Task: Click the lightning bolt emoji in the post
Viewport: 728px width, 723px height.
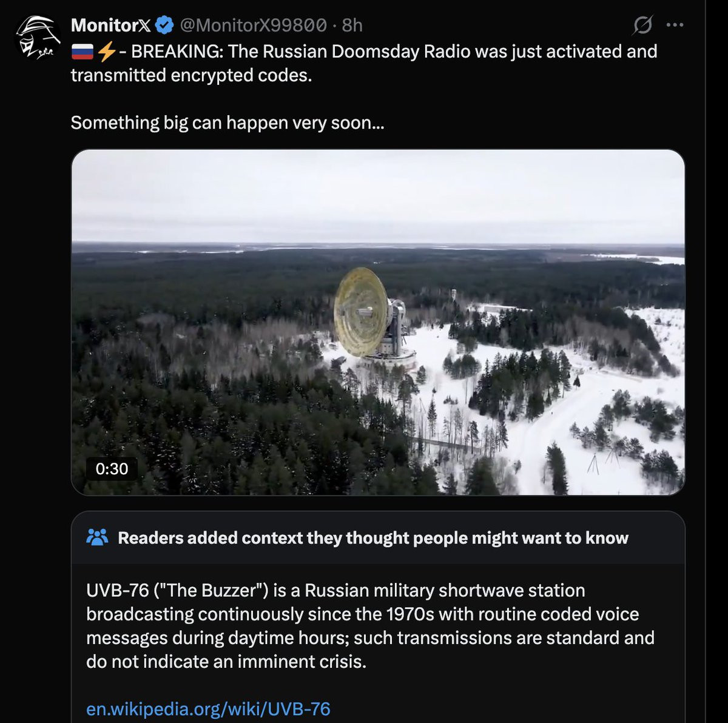Action: pos(106,52)
